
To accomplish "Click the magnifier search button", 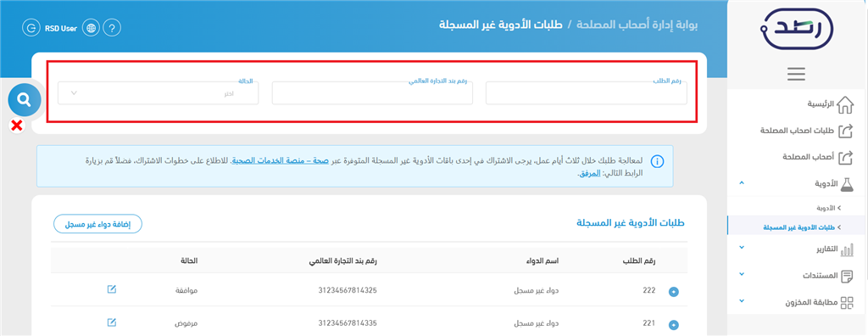I will [24, 100].
